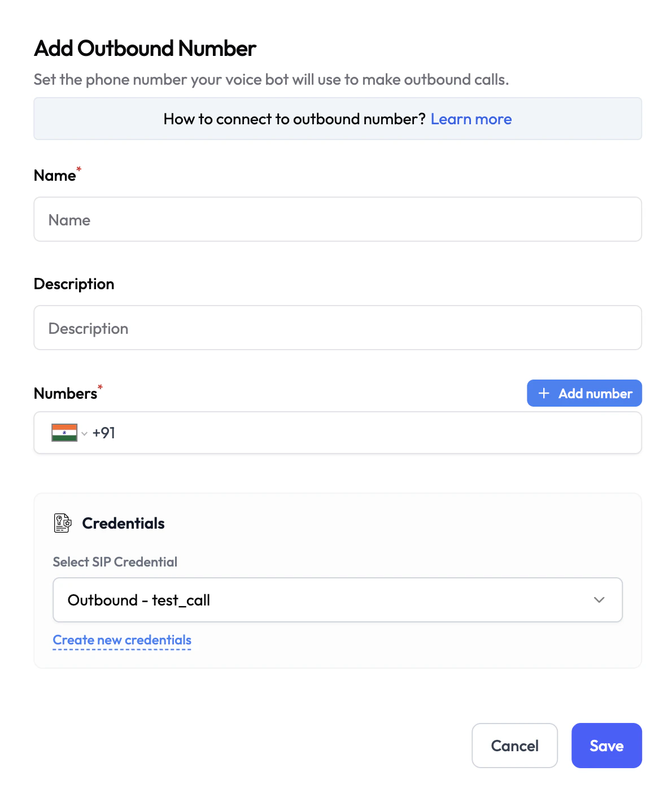672x793 pixels.
Task: Click Create new credentials link
Action: 122,640
